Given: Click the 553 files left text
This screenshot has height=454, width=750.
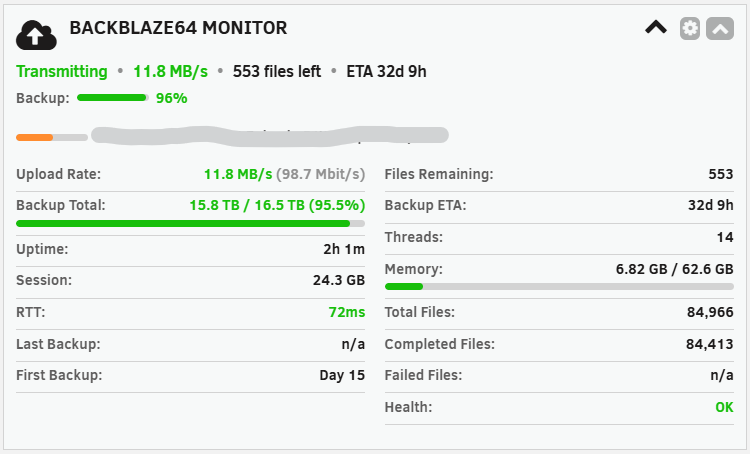Looking at the screenshot, I should [277, 71].
